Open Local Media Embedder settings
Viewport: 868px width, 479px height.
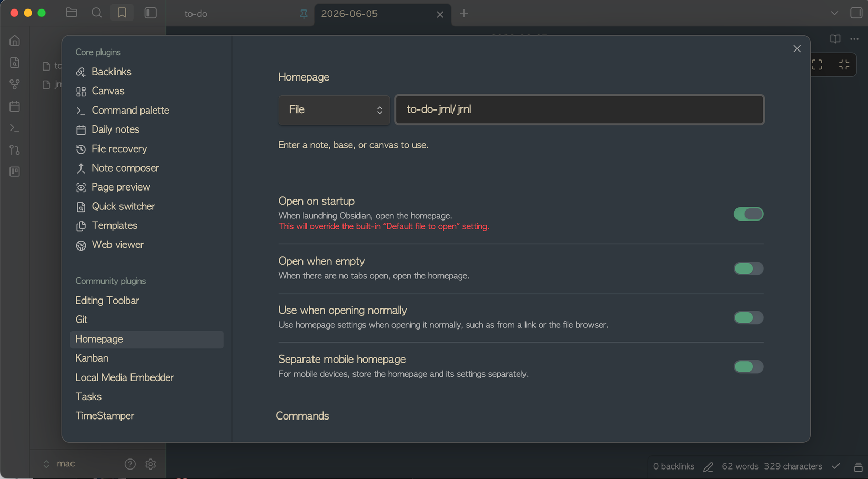click(146, 377)
